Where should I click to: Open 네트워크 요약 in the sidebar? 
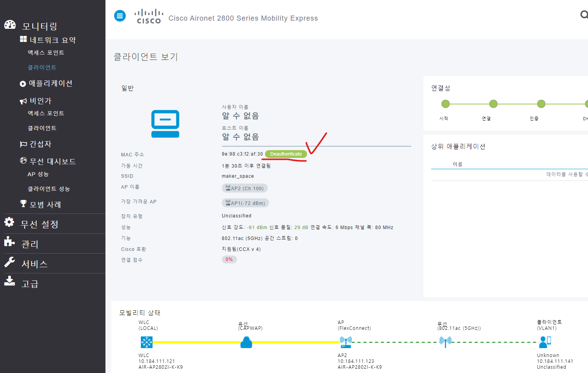coord(53,40)
